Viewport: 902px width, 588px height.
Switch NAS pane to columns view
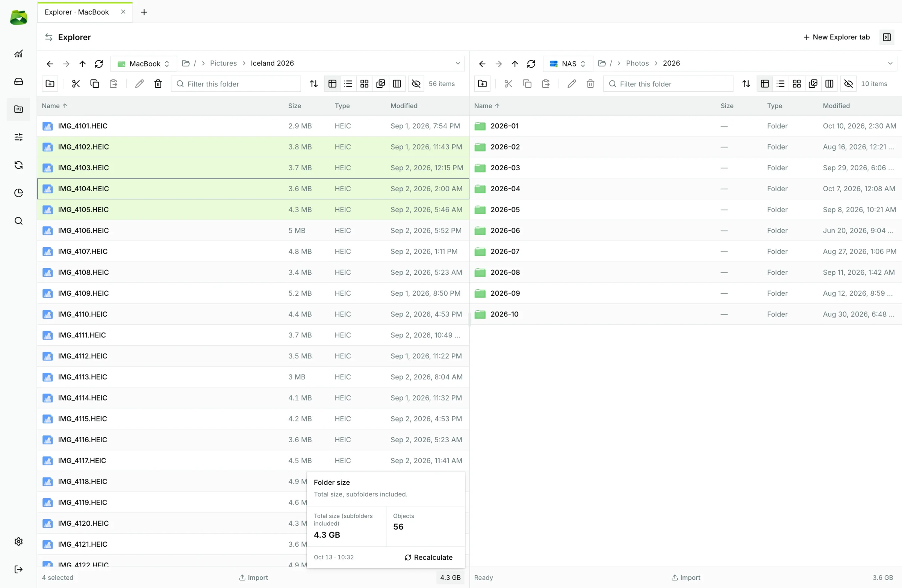[829, 84]
